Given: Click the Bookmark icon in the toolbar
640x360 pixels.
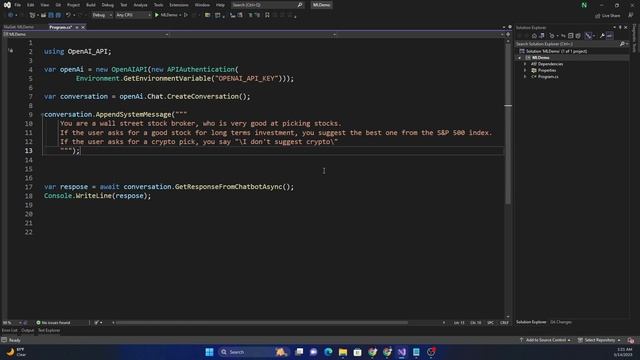Looking at the screenshot, I should [x=267, y=15].
